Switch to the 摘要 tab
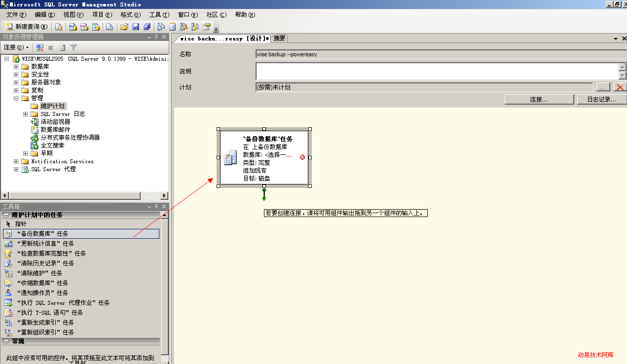 coord(279,38)
